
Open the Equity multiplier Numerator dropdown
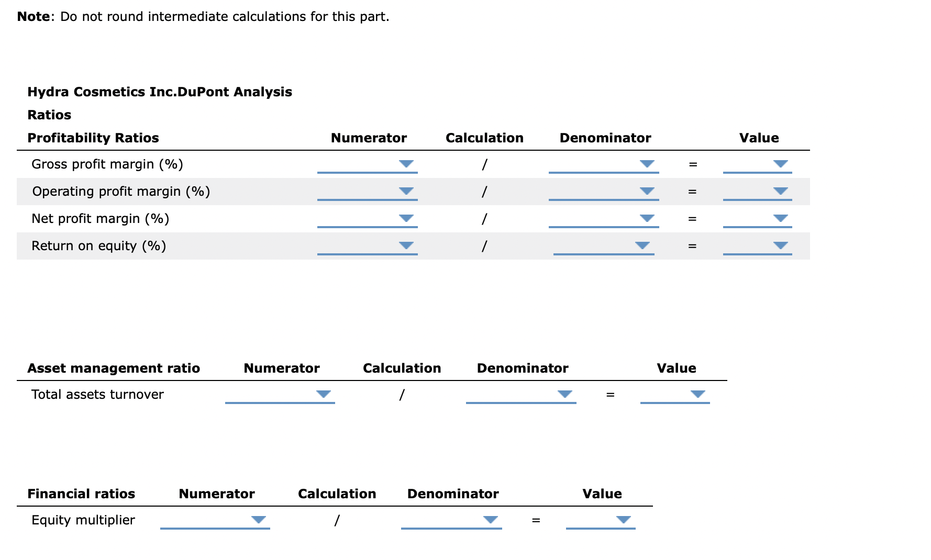(x=259, y=520)
